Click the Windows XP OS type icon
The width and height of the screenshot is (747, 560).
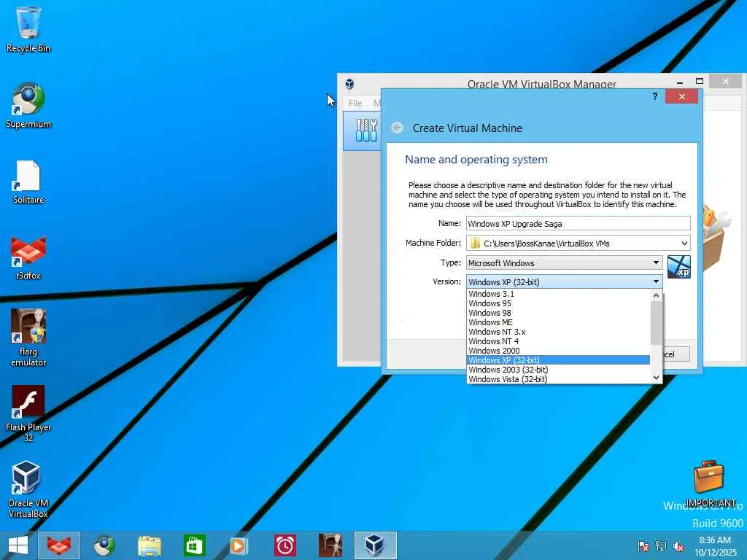pos(679,267)
